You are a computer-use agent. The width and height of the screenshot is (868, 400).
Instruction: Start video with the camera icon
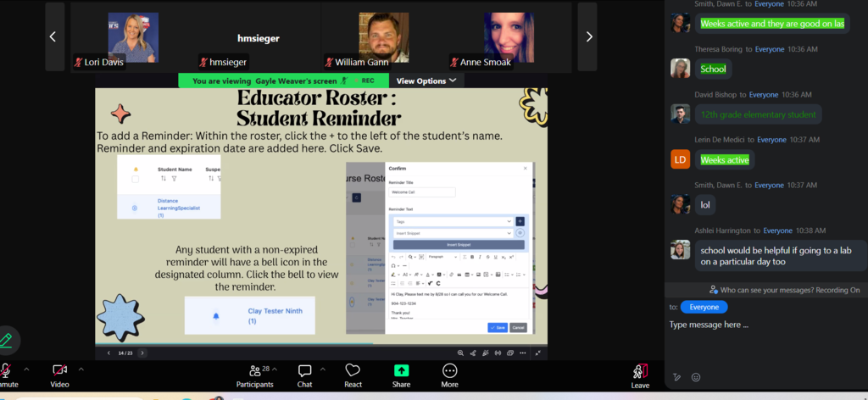(60, 371)
